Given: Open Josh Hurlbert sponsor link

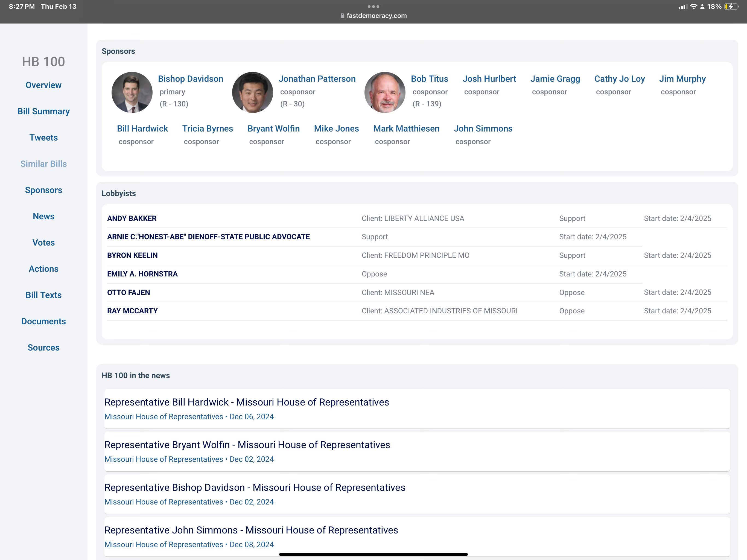Looking at the screenshot, I should click(x=489, y=79).
